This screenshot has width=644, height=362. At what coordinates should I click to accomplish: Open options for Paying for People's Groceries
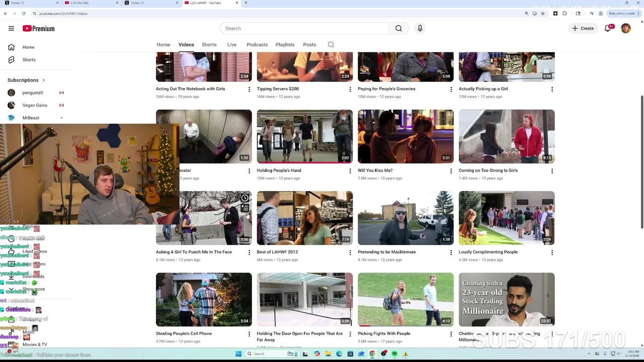pyautogui.click(x=451, y=89)
